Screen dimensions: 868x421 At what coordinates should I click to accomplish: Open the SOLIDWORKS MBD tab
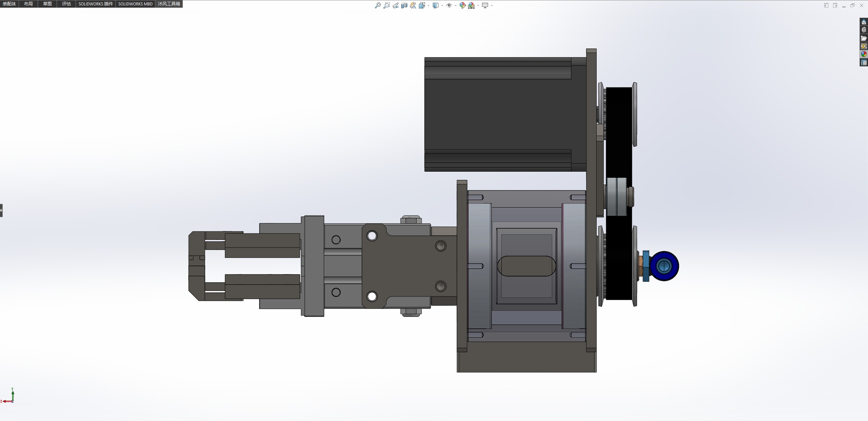click(135, 4)
